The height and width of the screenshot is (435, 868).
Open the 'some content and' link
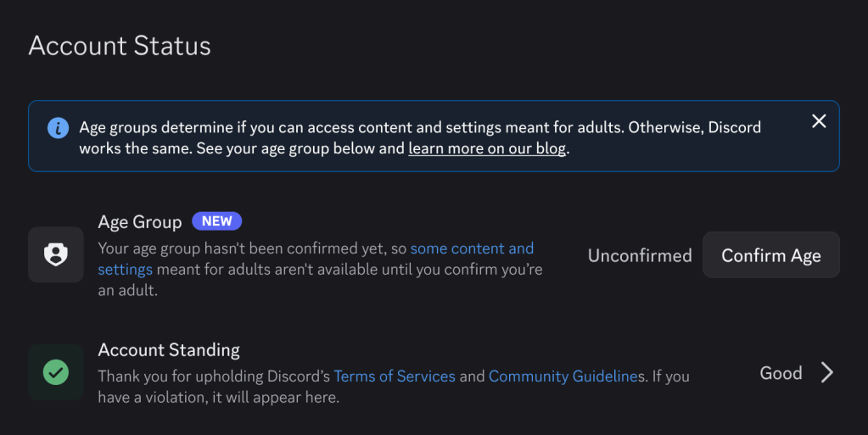tap(472, 248)
